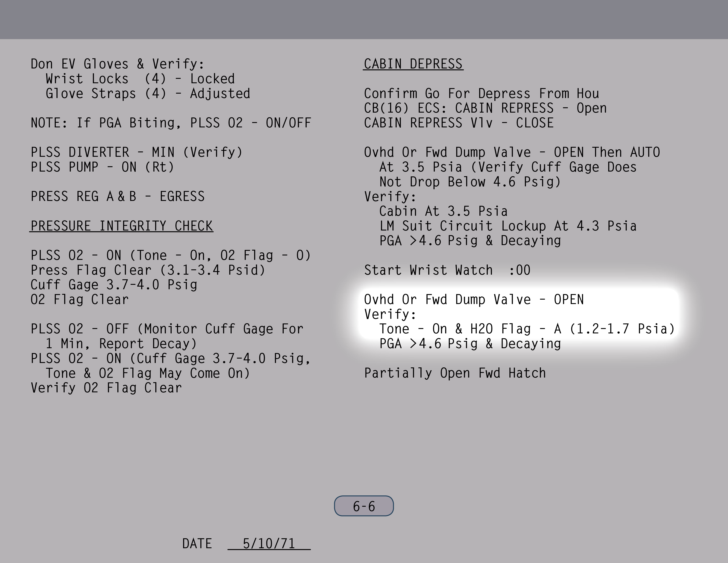Click the highlighted Dump Valve - OPEN line

tap(474, 300)
